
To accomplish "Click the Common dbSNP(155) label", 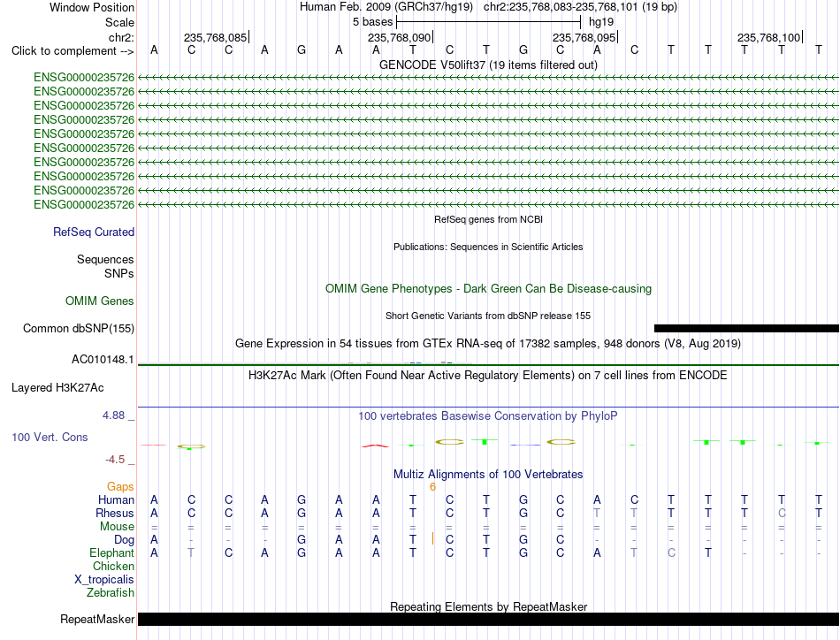I will pyautogui.click(x=78, y=328).
